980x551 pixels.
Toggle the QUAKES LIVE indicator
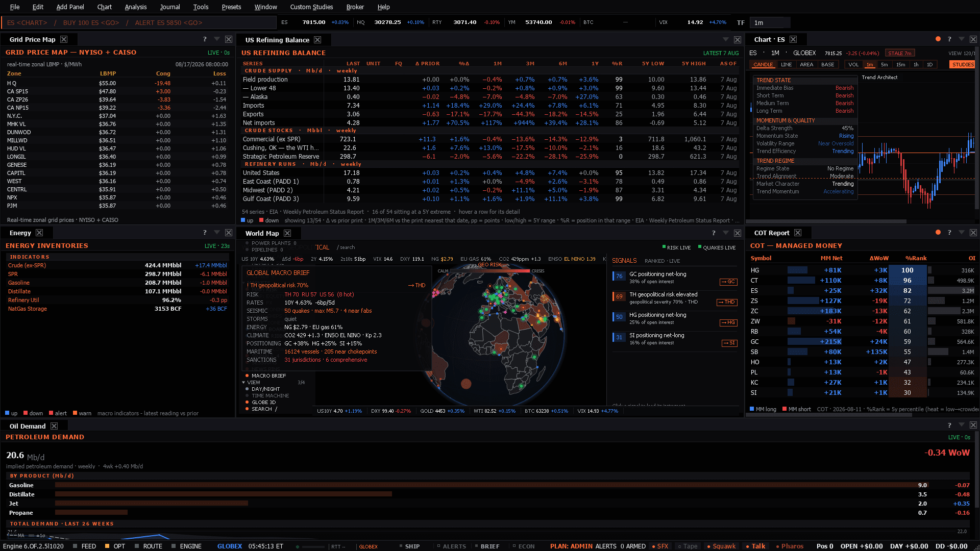[x=717, y=247]
